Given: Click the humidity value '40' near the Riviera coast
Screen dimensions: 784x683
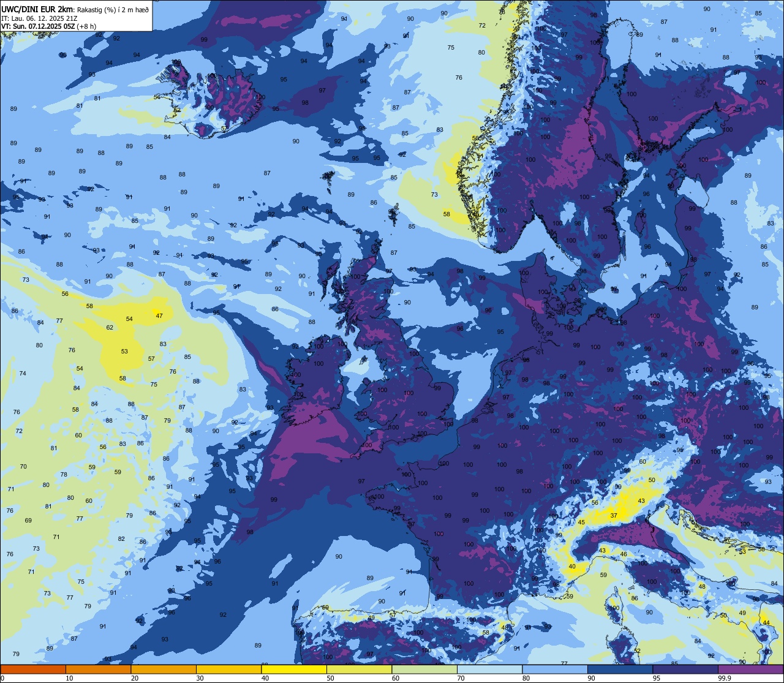Looking at the screenshot, I should click(x=572, y=567).
